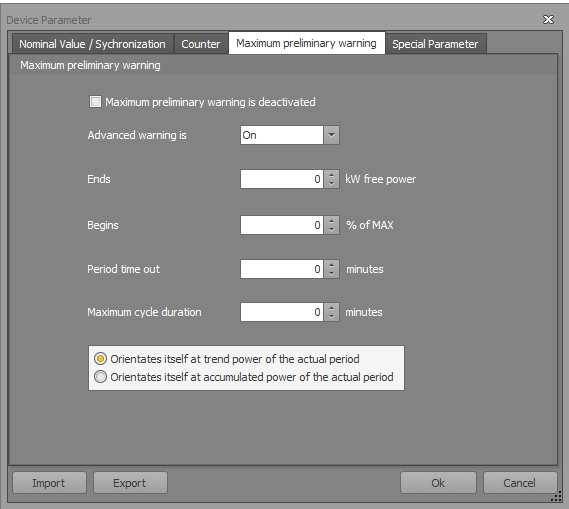
Task: Increase the Begins % of MAX value
Action: pyautogui.click(x=331, y=221)
